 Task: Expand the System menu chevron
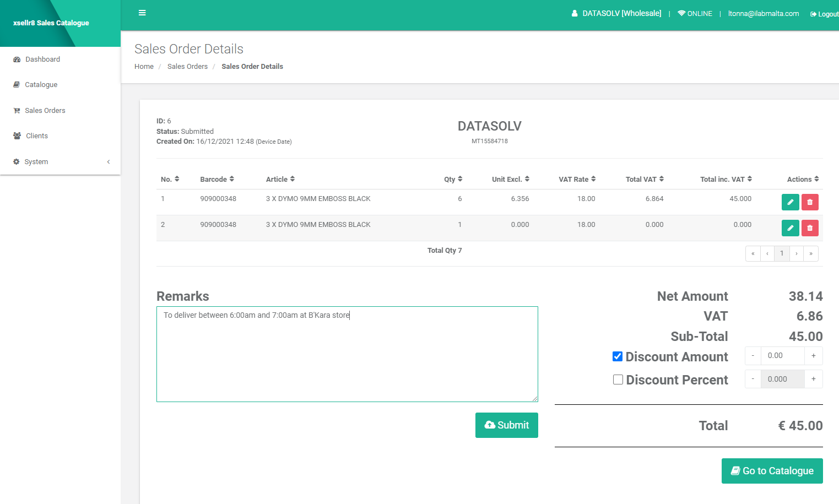tap(108, 162)
